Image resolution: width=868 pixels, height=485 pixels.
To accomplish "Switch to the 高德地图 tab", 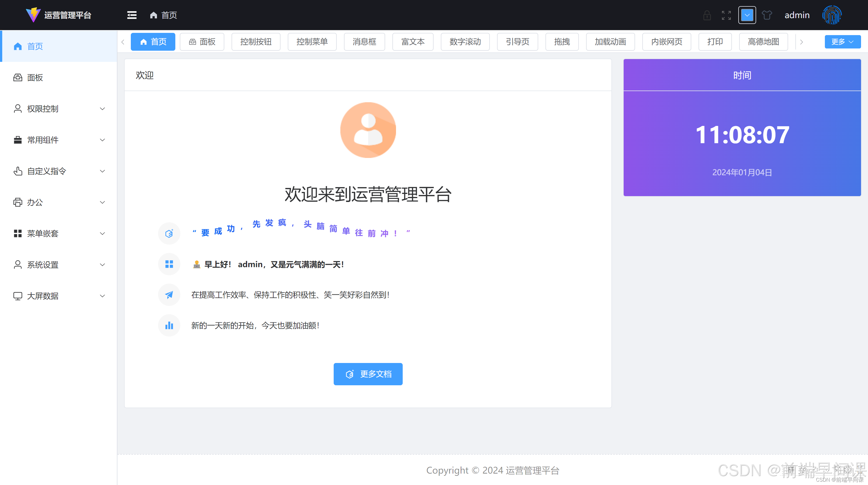I will (x=764, y=42).
